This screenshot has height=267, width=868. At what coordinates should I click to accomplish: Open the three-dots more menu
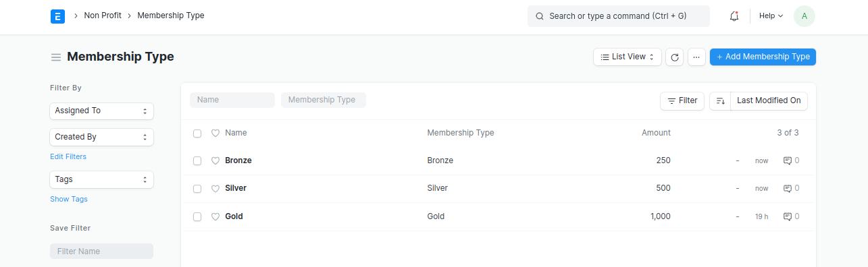coord(696,57)
